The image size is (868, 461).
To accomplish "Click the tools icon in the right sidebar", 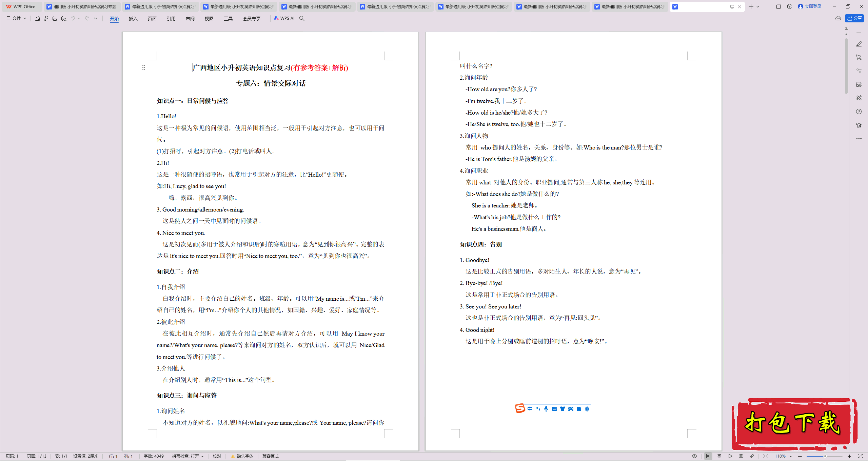I will (x=859, y=98).
